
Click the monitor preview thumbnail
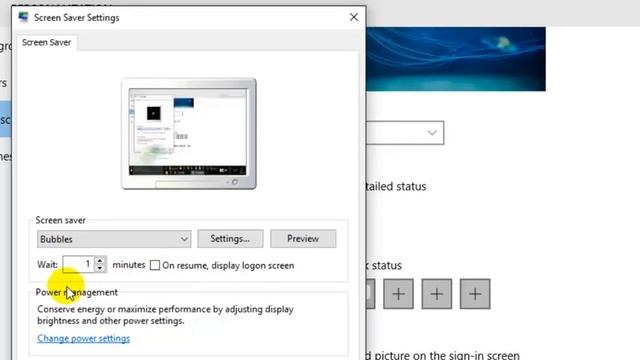[x=189, y=133]
